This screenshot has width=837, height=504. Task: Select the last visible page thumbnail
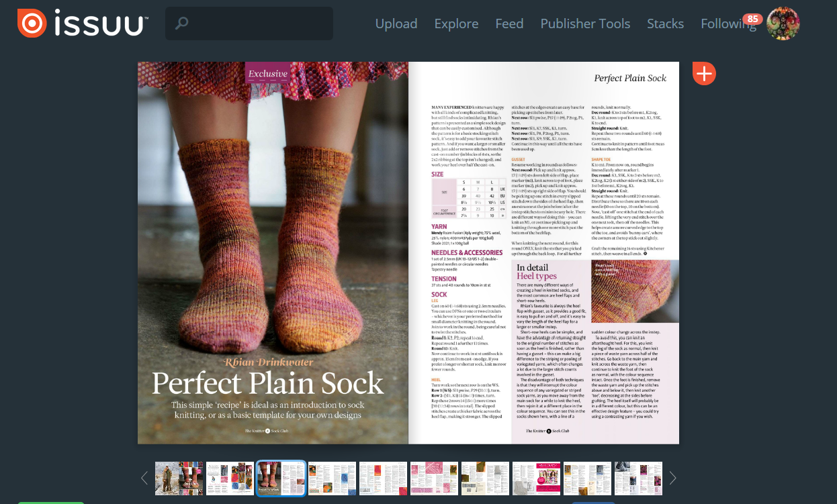tap(639, 478)
